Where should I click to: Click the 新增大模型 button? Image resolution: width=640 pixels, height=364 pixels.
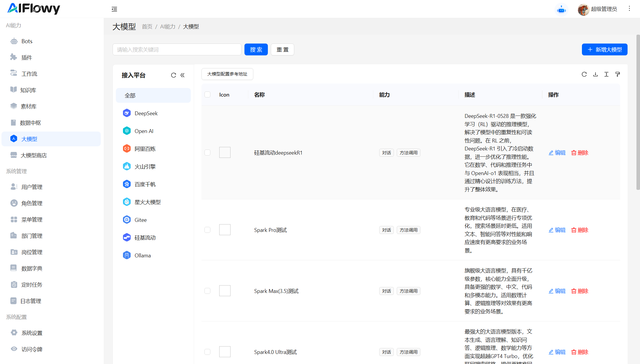pyautogui.click(x=604, y=49)
